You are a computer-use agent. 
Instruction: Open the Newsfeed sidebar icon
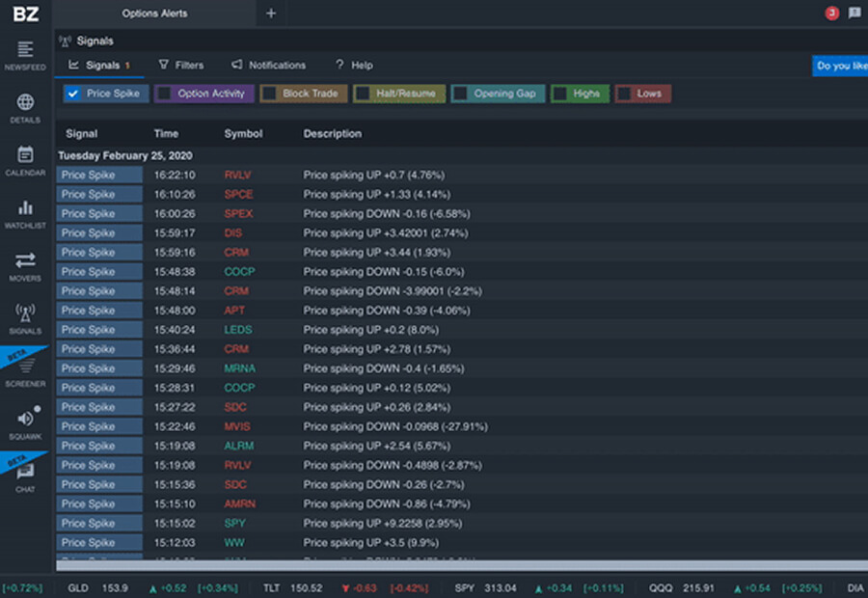coord(25,50)
